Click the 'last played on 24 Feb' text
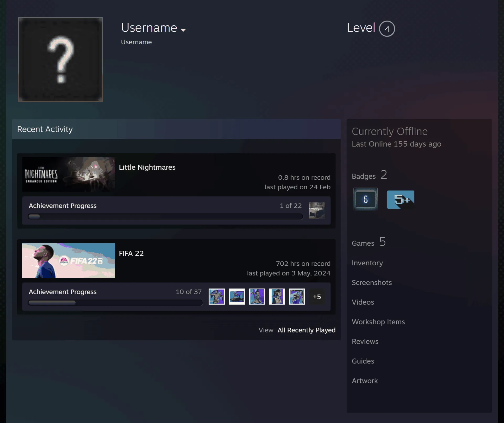504x423 pixels. point(297,187)
